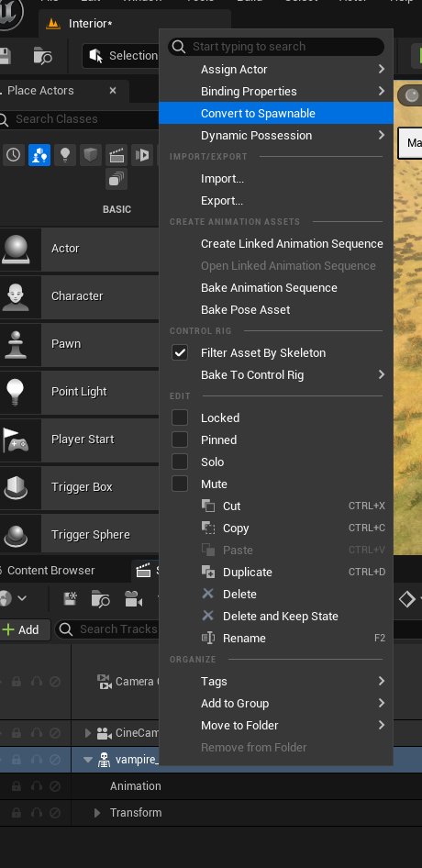Click the Sequencer camera icon
422x868 pixels.
(x=132, y=599)
